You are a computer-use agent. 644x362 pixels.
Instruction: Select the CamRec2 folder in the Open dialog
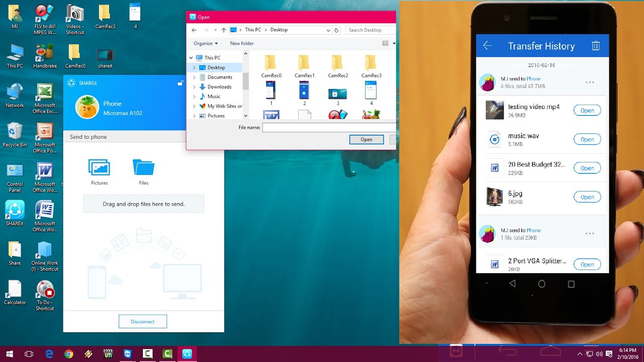338,66
